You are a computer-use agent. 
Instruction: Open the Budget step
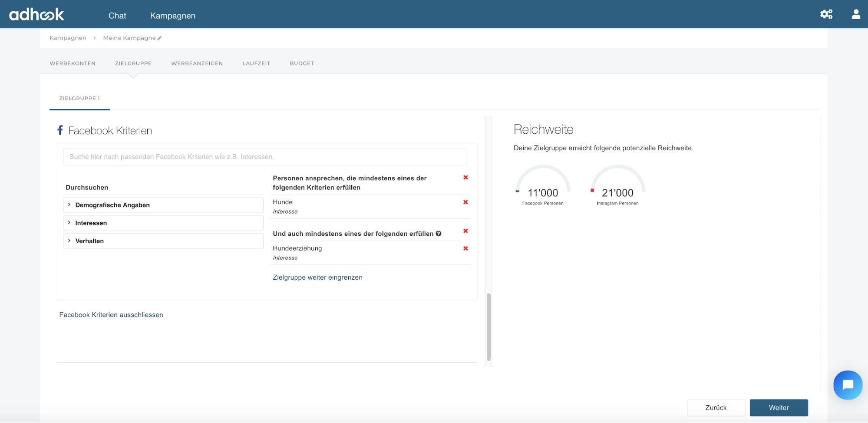pyautogui.click(x=302, y=63)
